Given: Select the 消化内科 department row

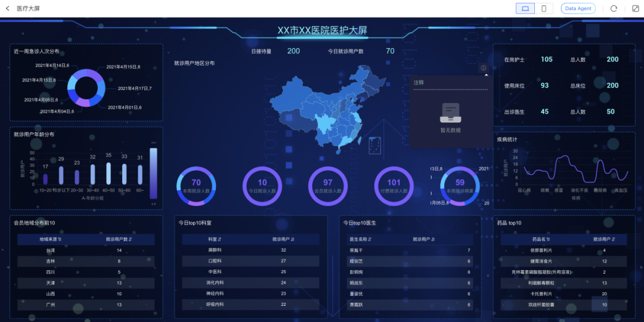Looking at the screenshot, I should pyautogui.click(x=250, y=283).
